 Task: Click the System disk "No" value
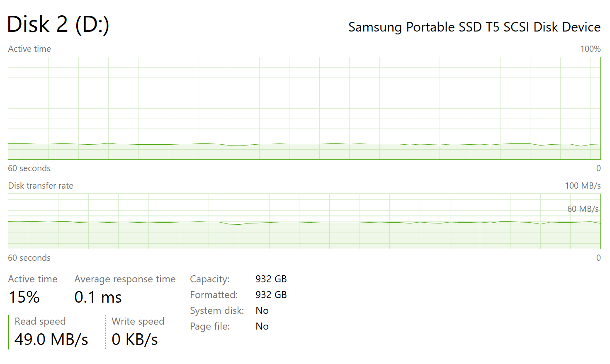[x=262, y=311]
